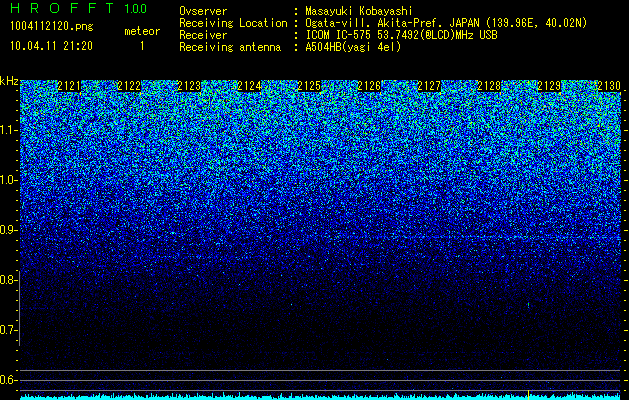Image resolution: width=629 pixels, height=400 pixels.
Task: Click the Ovserver label
Action: [203, 11]
